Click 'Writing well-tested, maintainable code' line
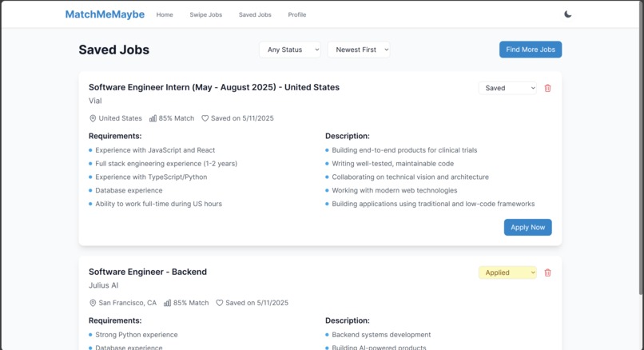Image resolution: width=644 pixels, height=350 pixels. pyautogui.click(x=393, y=164)
